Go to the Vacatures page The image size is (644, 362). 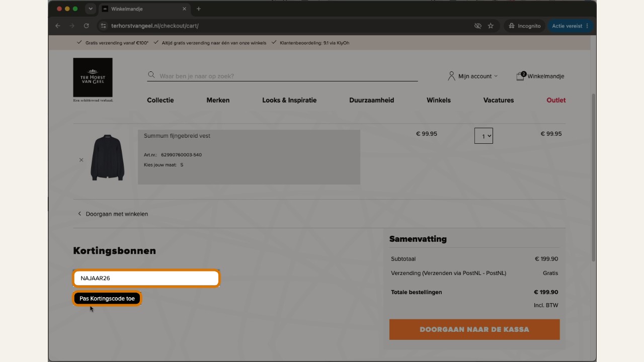pyautogui.click(x=499, y=100)
